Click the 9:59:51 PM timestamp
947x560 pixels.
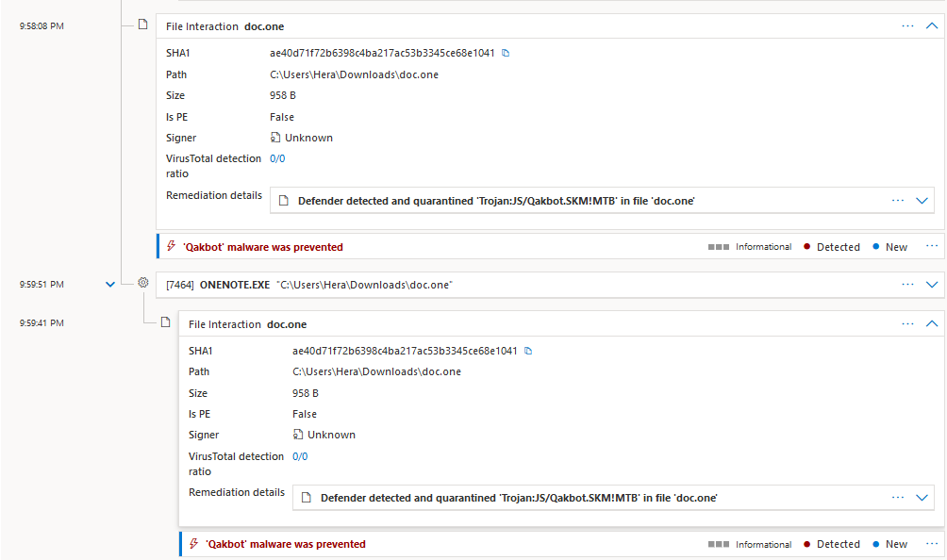pyautogui.click(x=42, y=284)
